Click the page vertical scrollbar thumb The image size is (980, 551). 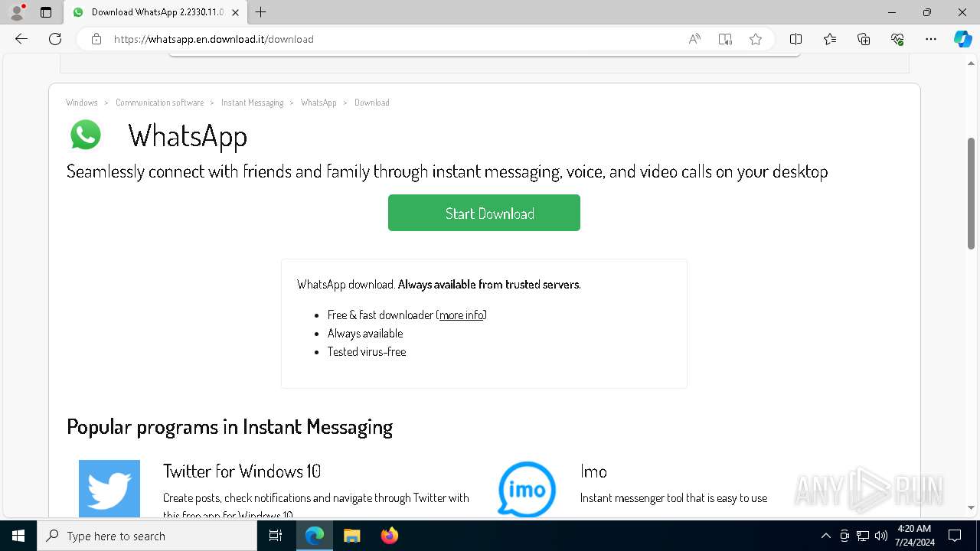[971, 194]
